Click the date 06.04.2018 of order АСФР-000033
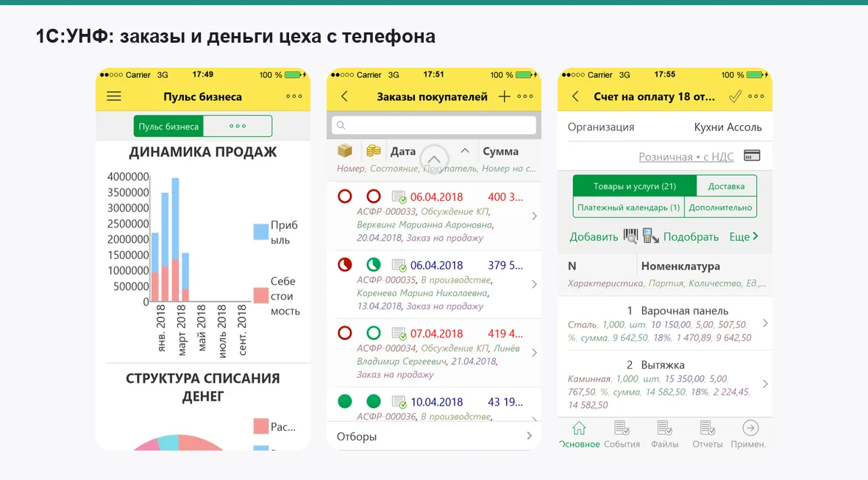 tap(436, 197)
